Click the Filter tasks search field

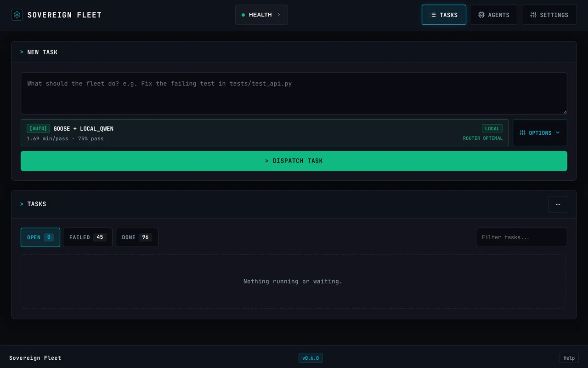pyautogui.click(x=521, y=237)
